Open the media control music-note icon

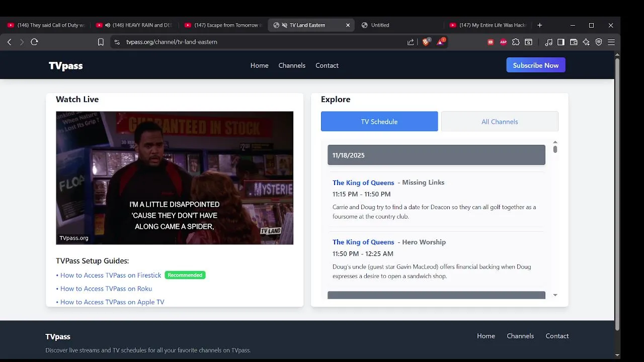click(549, 42)
